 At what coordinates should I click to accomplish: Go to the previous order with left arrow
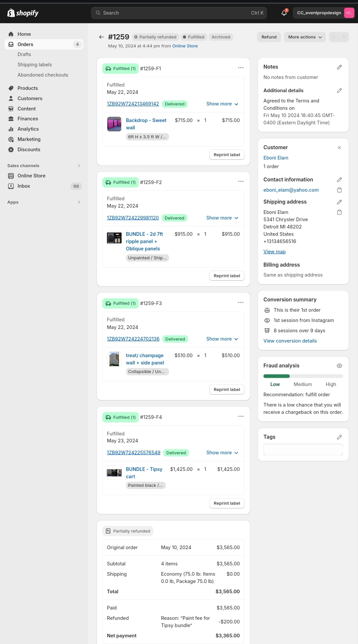coord(334,37)
